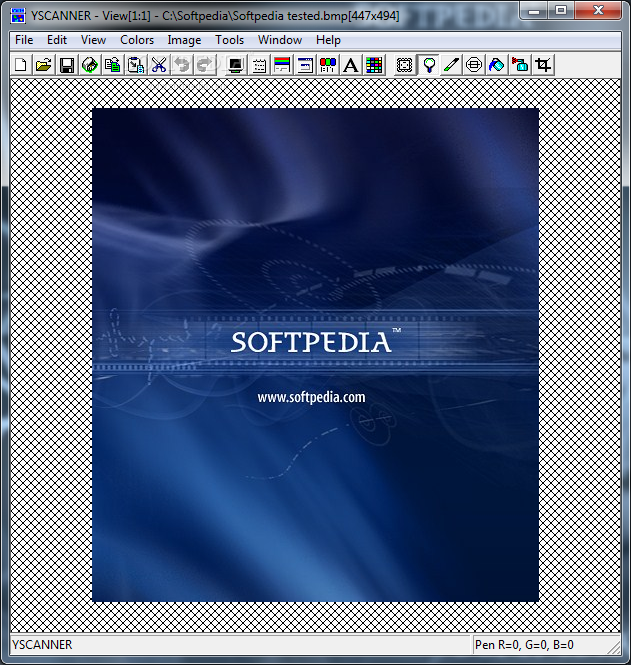Open the View menu
The width and height of the screenshot is (631, 665).
click(93, 40)
